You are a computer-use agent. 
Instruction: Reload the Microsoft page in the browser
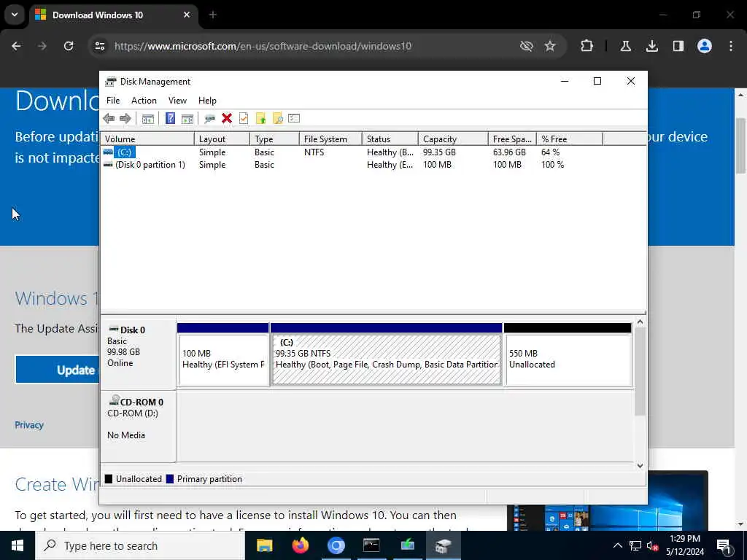coord(69,46)
